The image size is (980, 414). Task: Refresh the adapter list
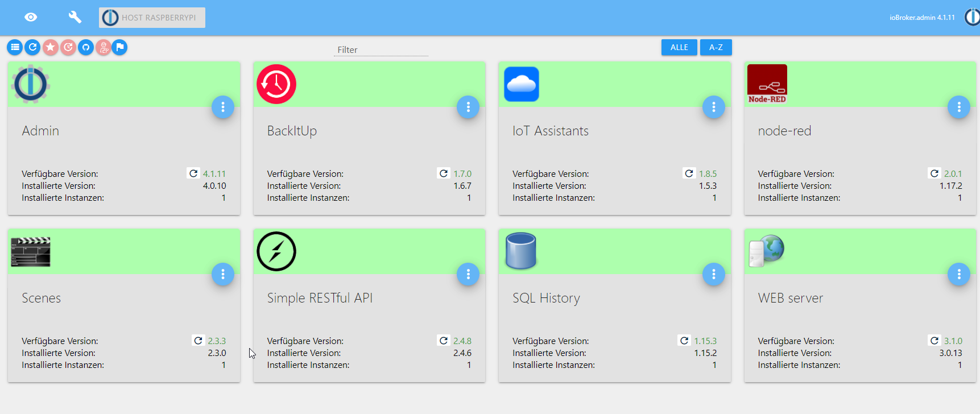pyautogui.click(x=32, y=47)
